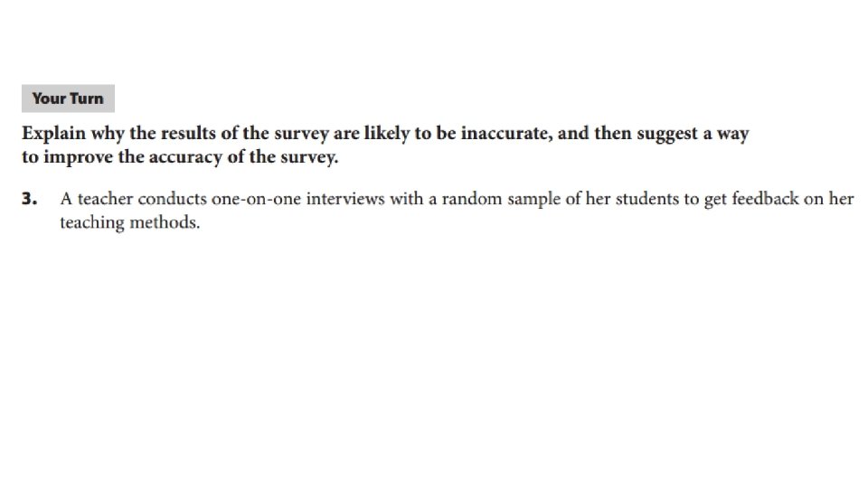Viewport: 868px width, 488px height.
Task: Click the phrase "one-on-one" in question 3
Action: [256, 199]
